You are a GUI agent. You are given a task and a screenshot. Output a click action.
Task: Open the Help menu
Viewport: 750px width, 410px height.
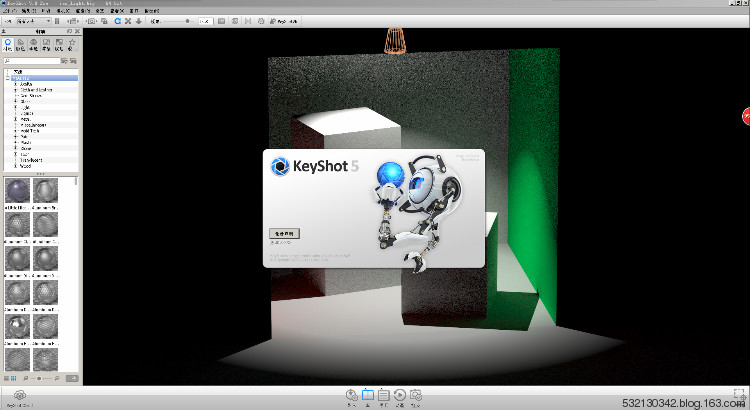tap(152, 10)
